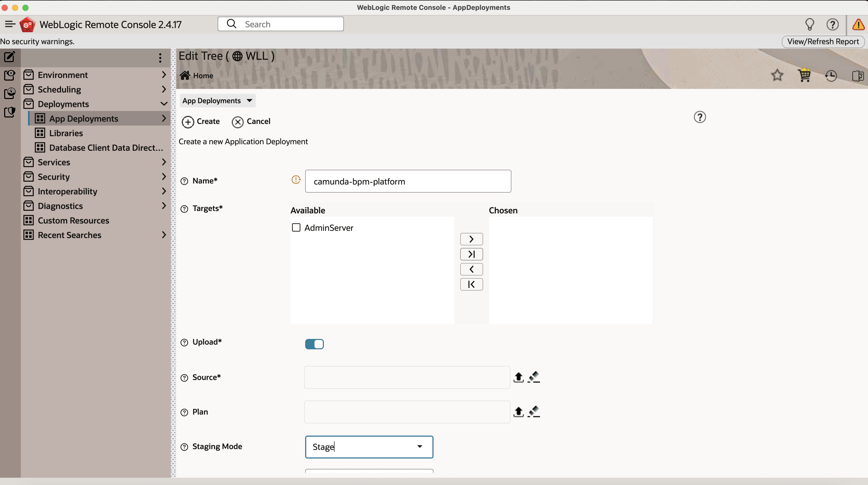This screenshot has width=868, height=485.
Task: Select Libraries in the navigation tree
Action: coord(66,133)
